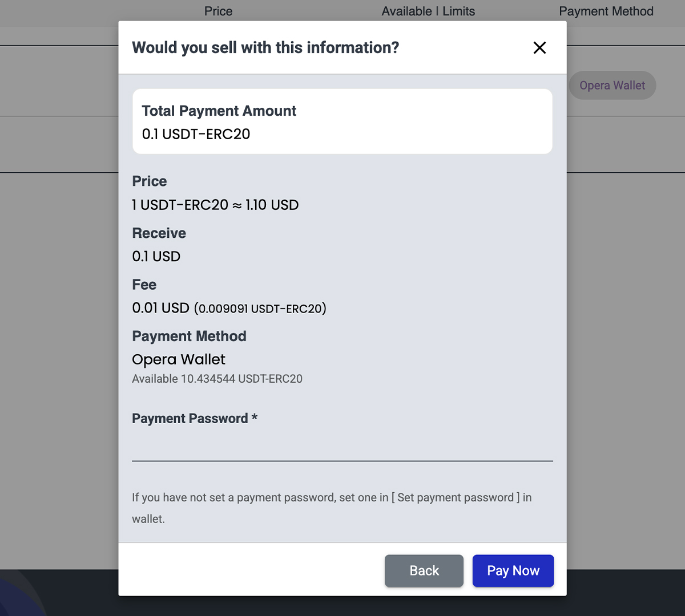
Task: Click the Fee section label
Action: click(x=144, y=285)
